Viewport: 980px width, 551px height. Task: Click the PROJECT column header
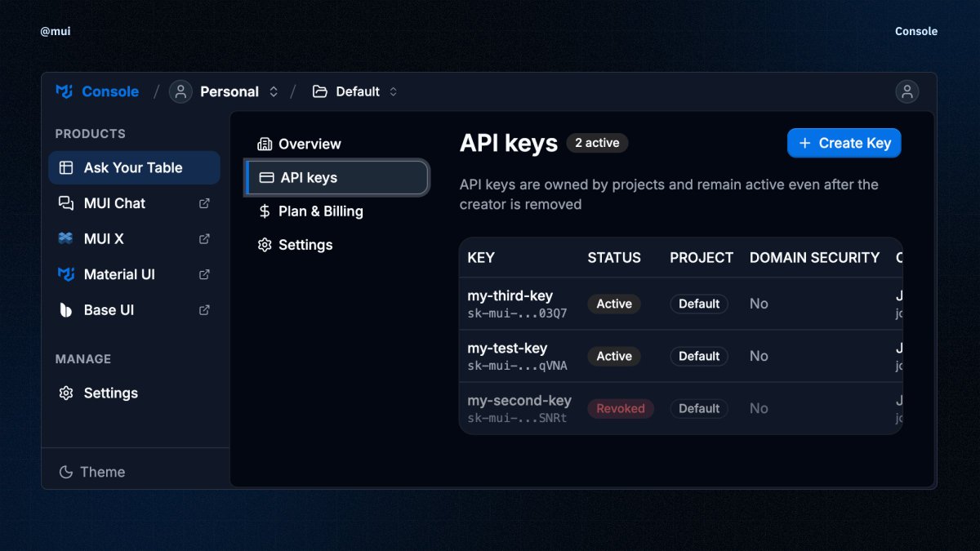point(702,257)
